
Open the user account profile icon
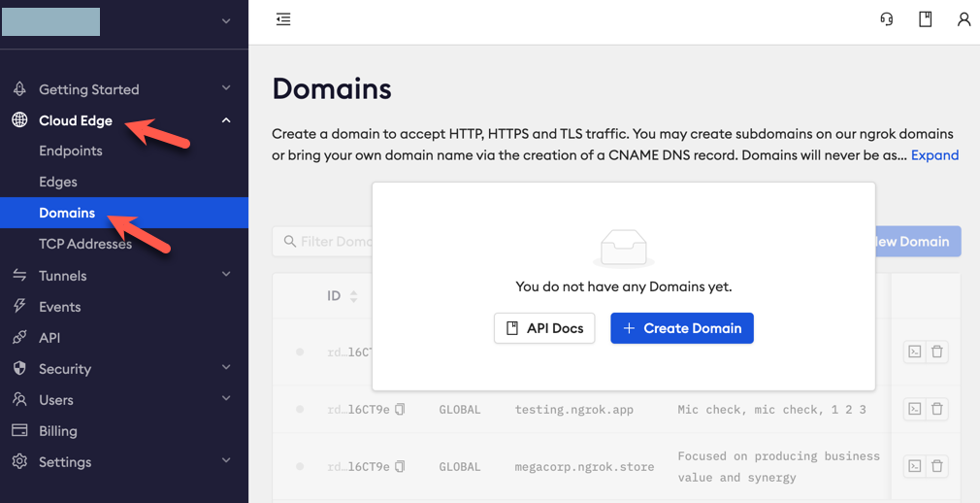coord(964,19)
